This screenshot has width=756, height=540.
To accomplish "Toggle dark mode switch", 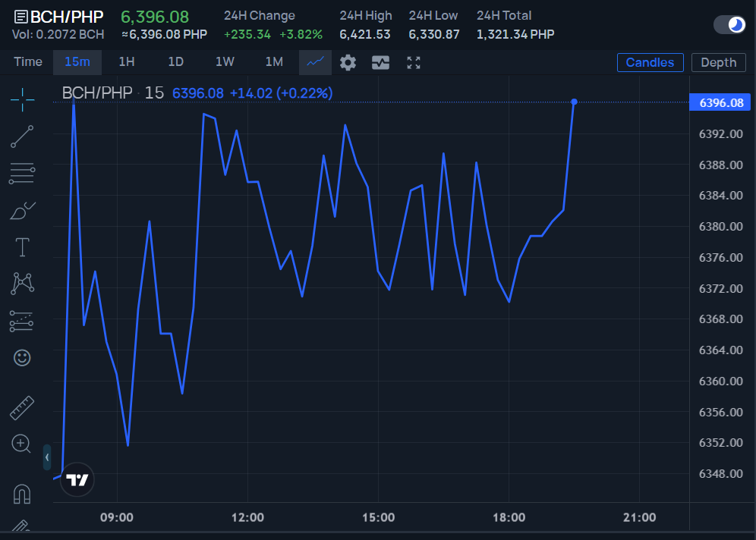I will [729, 24].
